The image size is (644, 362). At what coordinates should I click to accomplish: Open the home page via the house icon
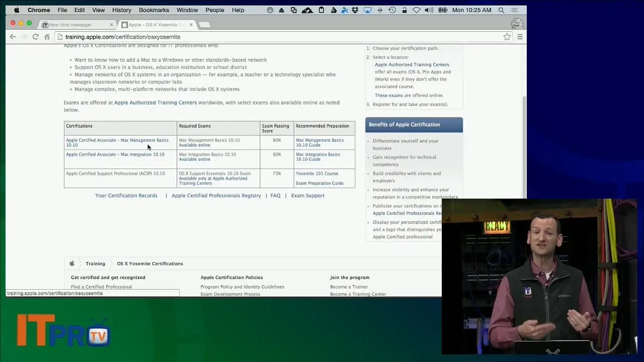pos(47,37)
